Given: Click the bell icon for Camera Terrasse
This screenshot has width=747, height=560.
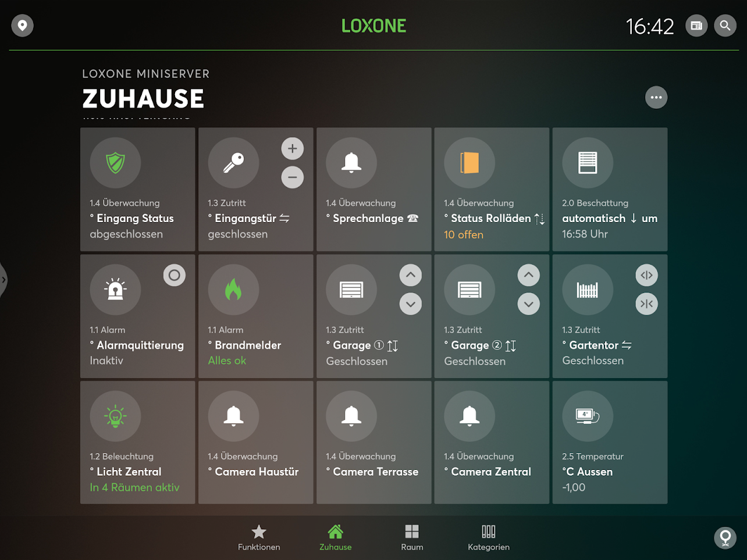Looking at the screenshot, I should 351,416.
